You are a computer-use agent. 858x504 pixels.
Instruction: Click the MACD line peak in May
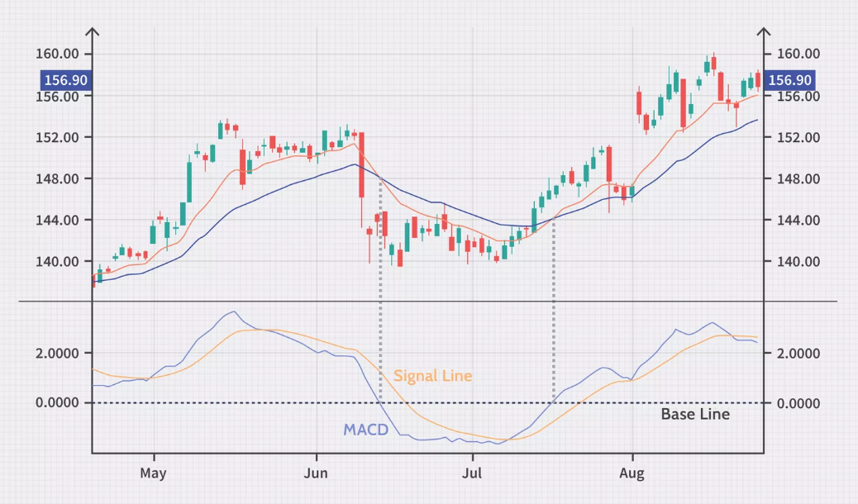coord(234,312)
